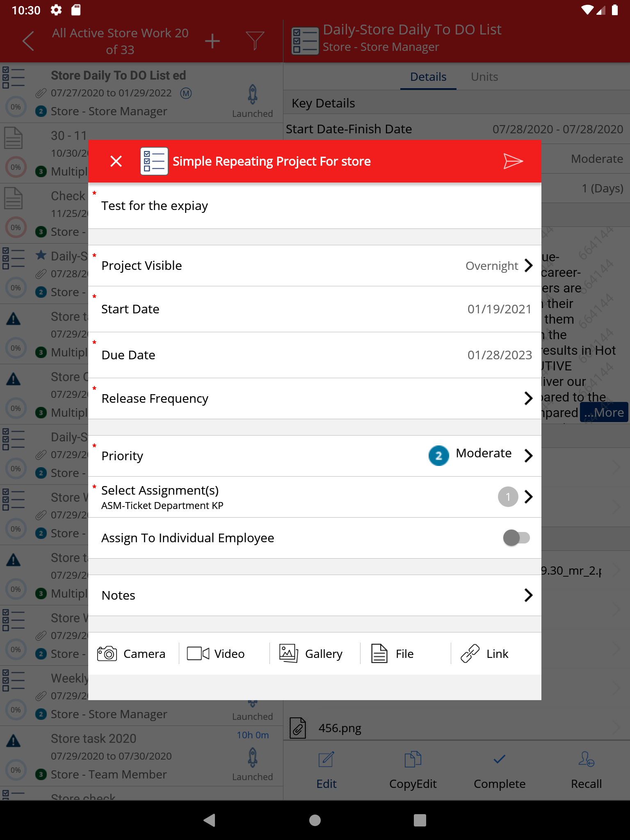The image size is (630, 840).
Task: Open the filter funnel icon
Action: point(255,41)
